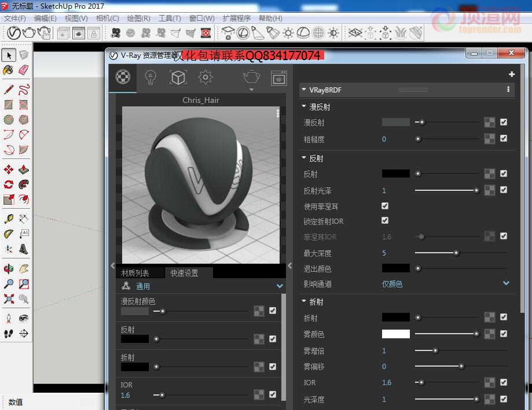Select the Orbit tool
Viewport: 532px width, 410px height.
pos(9,269)
